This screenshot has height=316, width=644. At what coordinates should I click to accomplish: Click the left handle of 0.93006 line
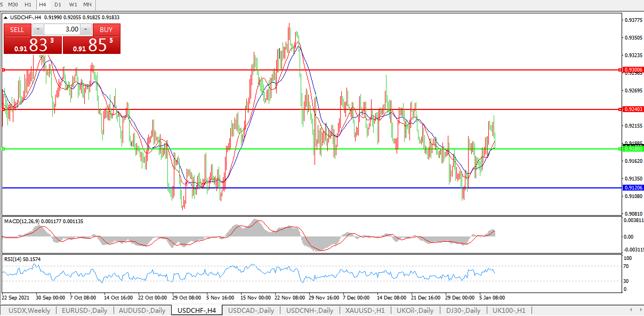point(4,70)
